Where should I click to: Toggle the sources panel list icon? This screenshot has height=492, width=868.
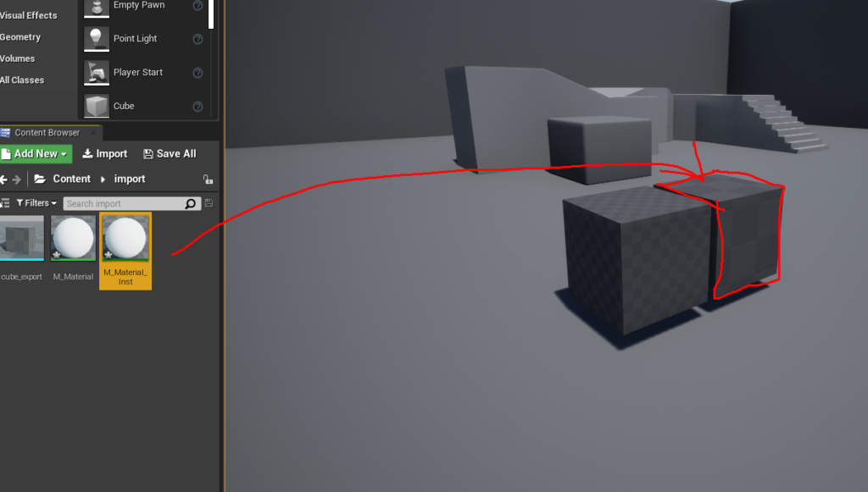pyautogui.click(x=5, y=203)
